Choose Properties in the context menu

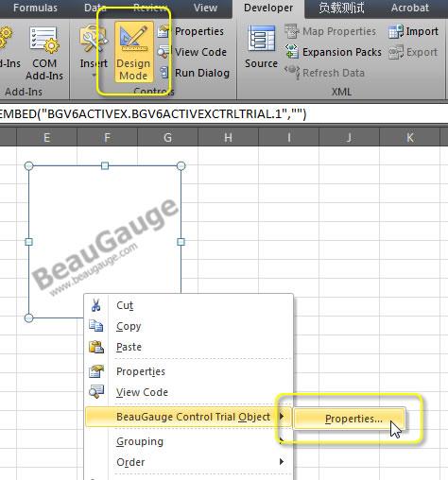click(188, 371)
